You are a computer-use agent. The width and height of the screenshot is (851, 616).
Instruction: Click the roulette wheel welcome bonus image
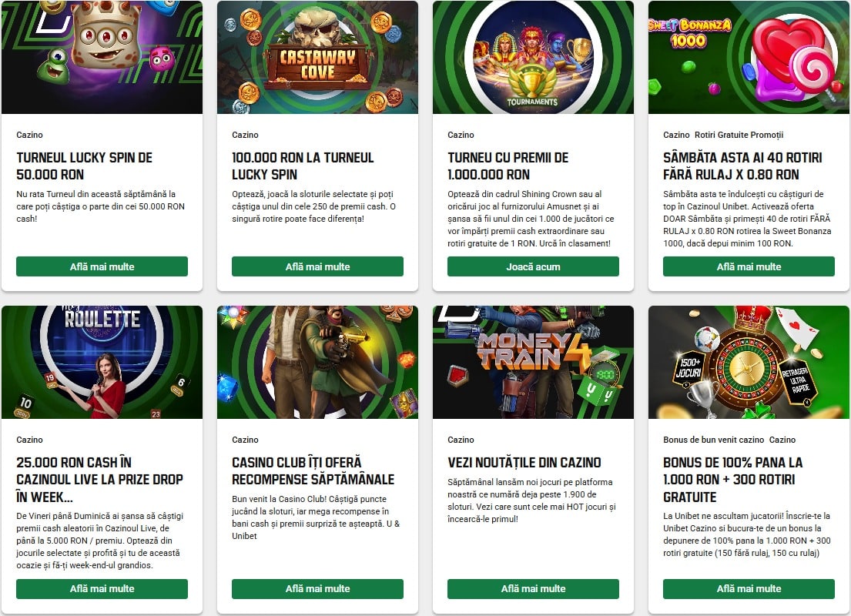tap(749, 362)
